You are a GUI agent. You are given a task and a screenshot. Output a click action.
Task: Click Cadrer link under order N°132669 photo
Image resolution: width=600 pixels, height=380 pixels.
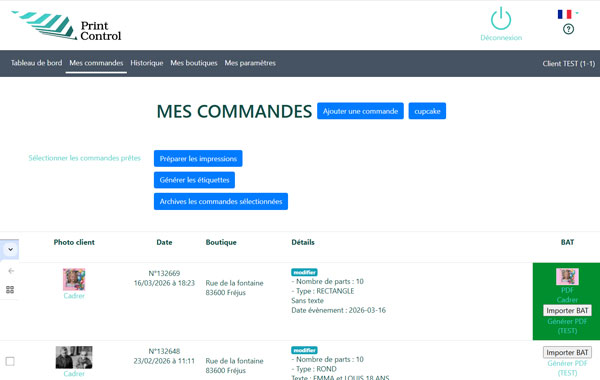(x=74, y=296)
